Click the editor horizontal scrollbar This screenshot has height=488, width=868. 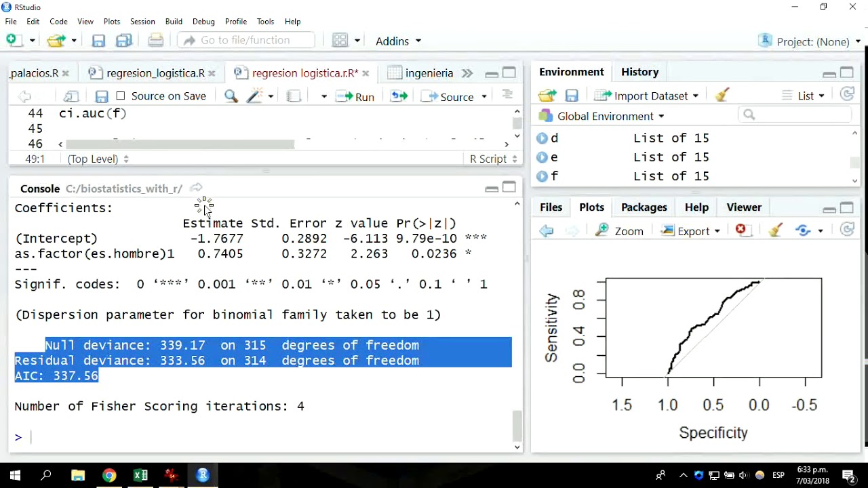(x=180, y=144)
